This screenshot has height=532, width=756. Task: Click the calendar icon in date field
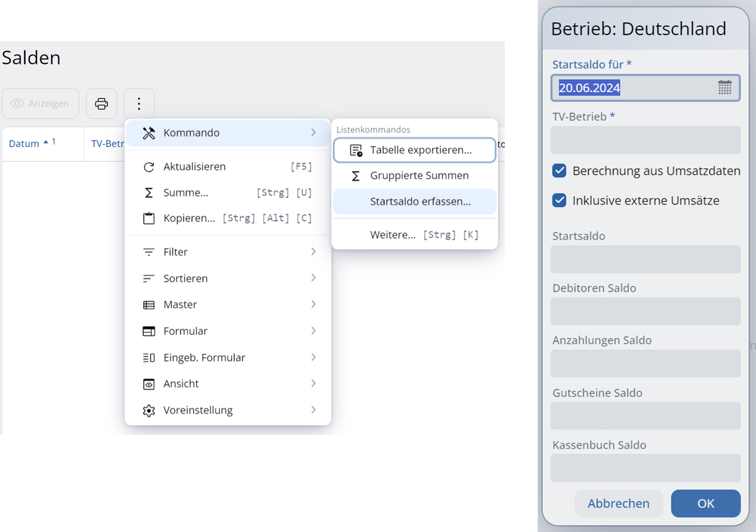click(x=725, y=88)
